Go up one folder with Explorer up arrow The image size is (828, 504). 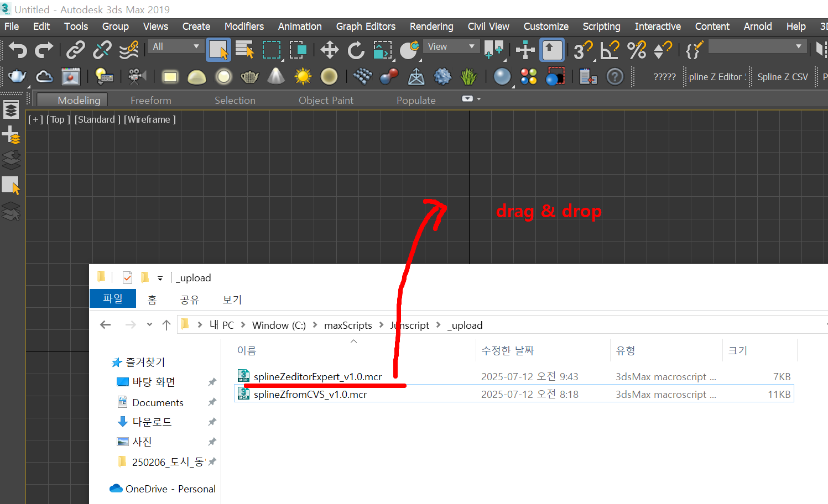tap(166, 325)
